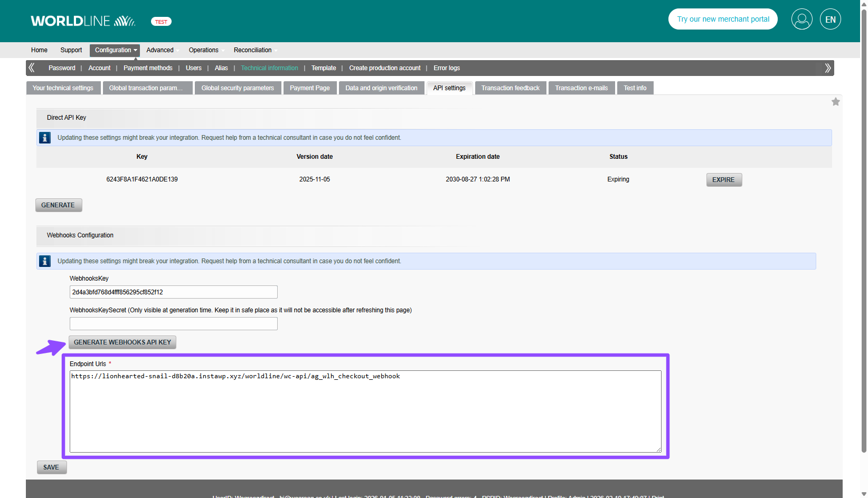Click info icon in Direct API Key notice

[45, 138]
